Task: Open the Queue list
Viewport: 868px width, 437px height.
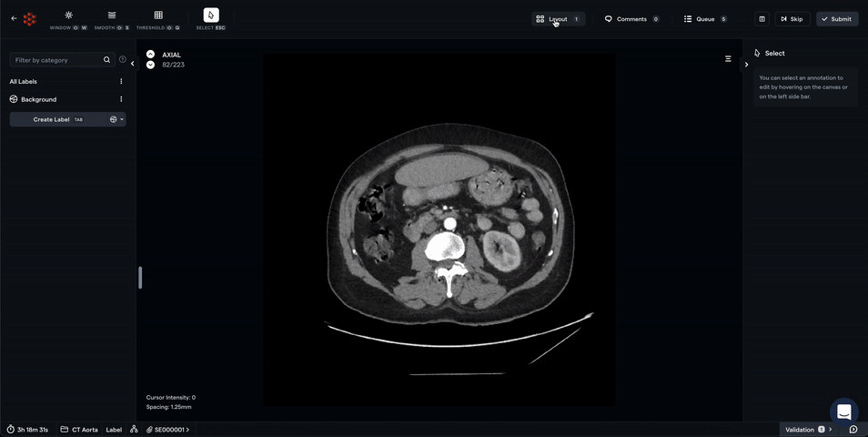Action: 705,19
